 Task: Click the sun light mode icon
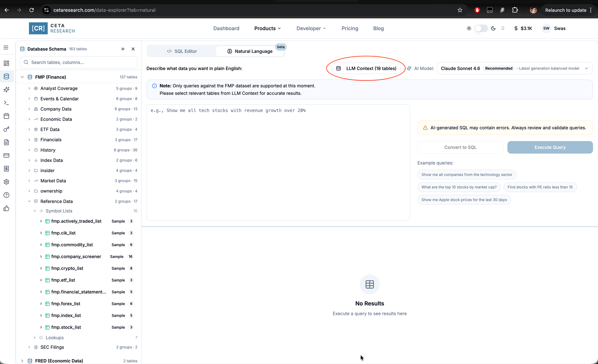[x=469, y=28]
